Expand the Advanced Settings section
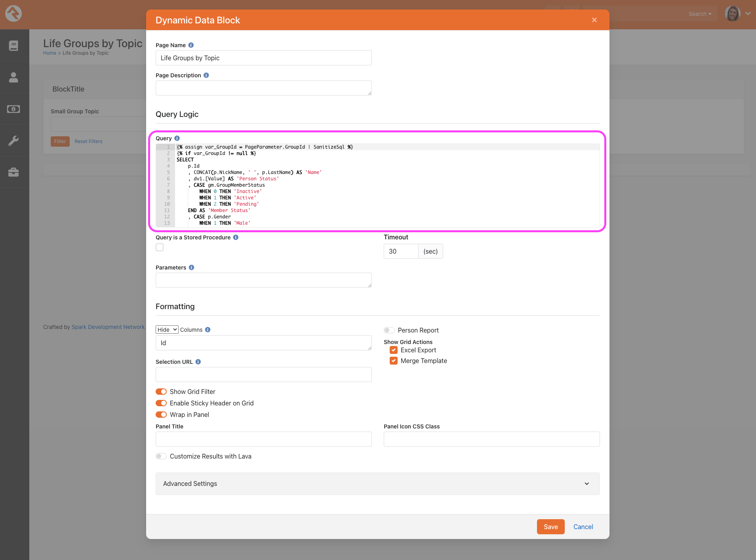 [x=377, y=484]
